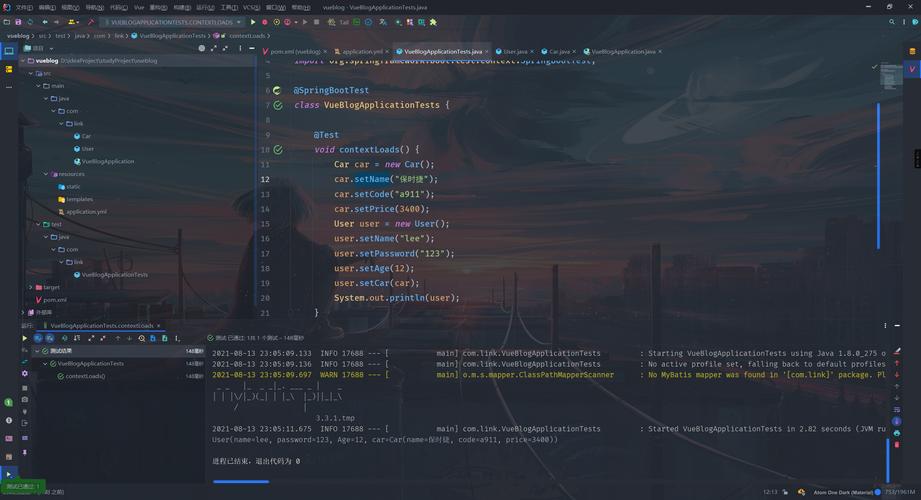921x500 pixels.
Task: Export test results icon in the Run toolbar
Action: [x=164, y=338]
